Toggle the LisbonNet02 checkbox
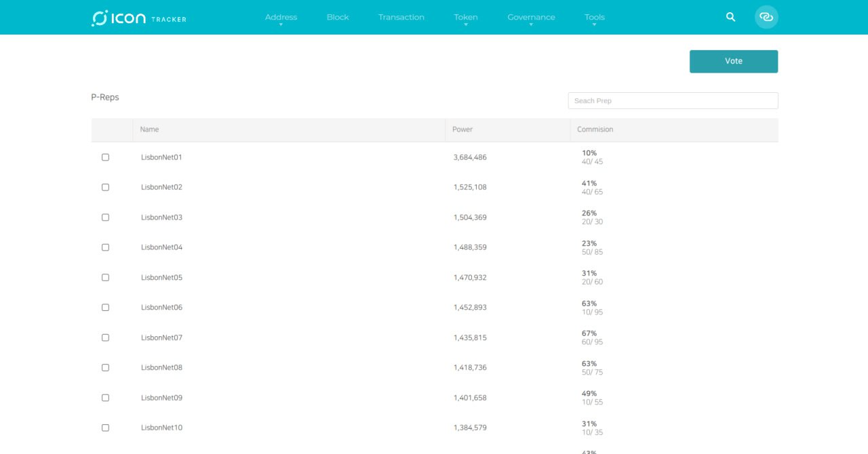The width and height of the screenshot is (868, 454). (x=105, y=187)
